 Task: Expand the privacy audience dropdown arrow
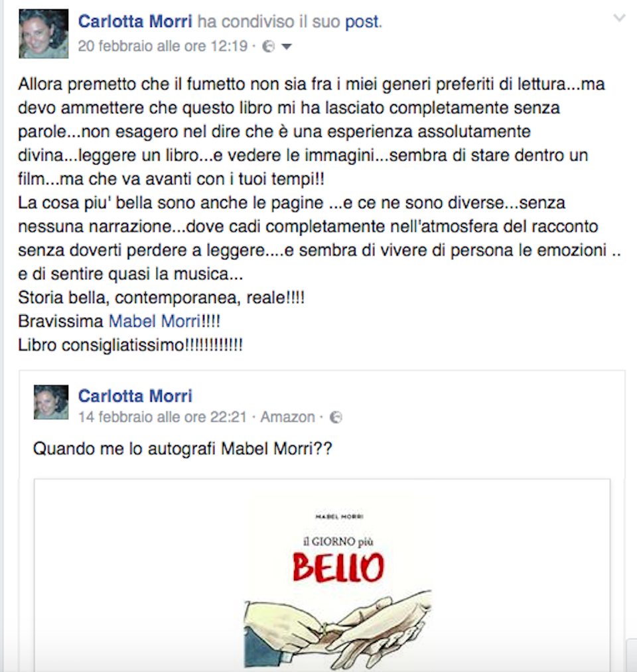(x=287, y=46)
